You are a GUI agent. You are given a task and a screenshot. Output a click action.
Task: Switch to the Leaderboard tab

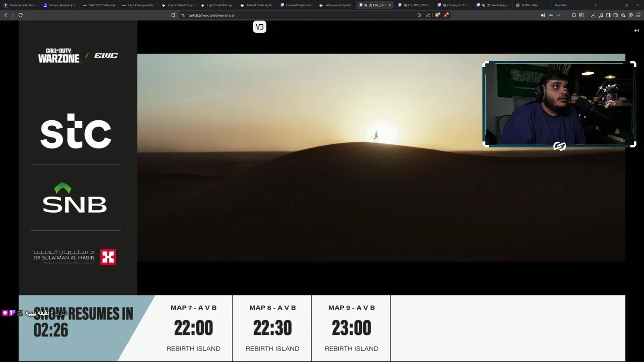click(20, 5)
